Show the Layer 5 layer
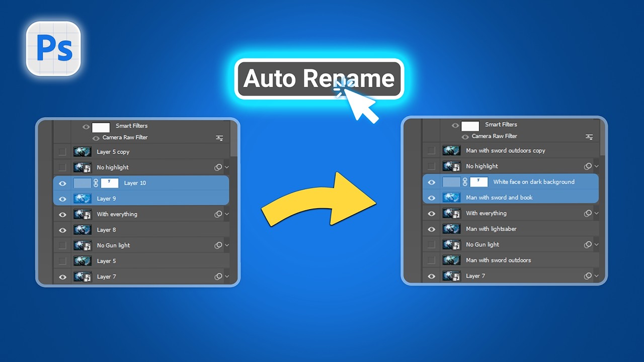 point(62,261)
